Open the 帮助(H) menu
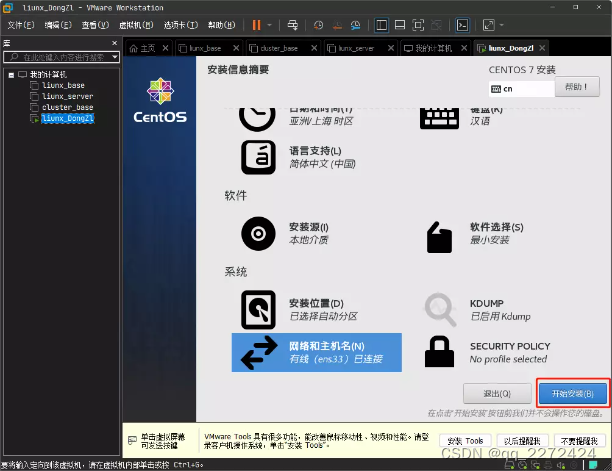 [221, 25]
